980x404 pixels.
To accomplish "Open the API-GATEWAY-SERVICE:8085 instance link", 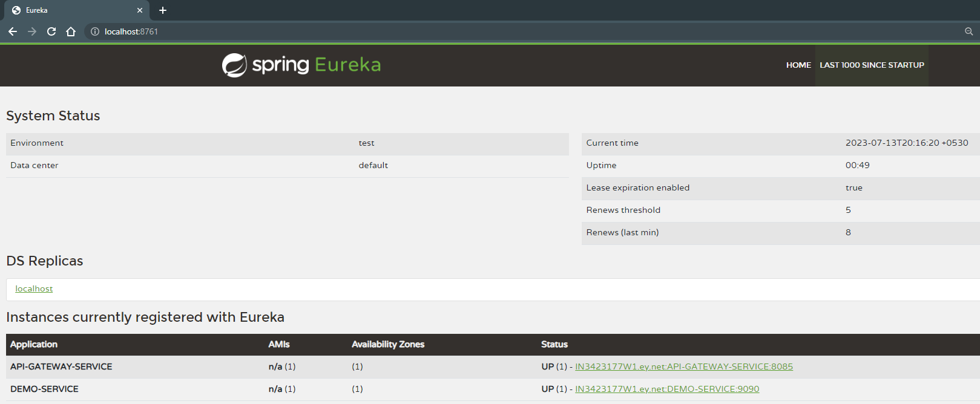I will [x=684, y=367].
